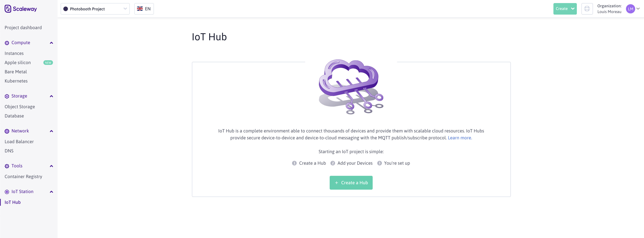Click the Network section icon

pyautogui.click(x=7, y=131)
